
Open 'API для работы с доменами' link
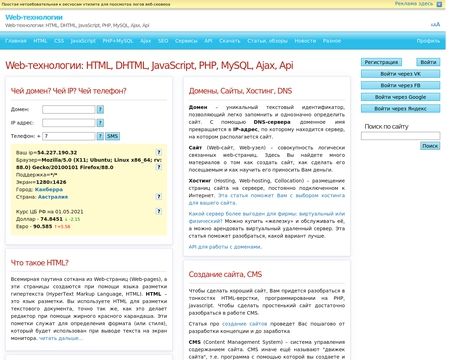pos(225,247)
